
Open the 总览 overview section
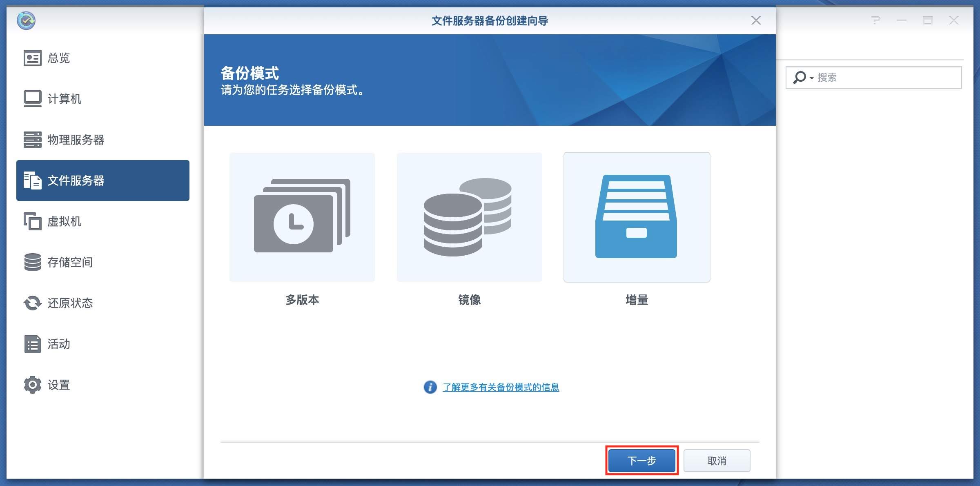(58, 58)
